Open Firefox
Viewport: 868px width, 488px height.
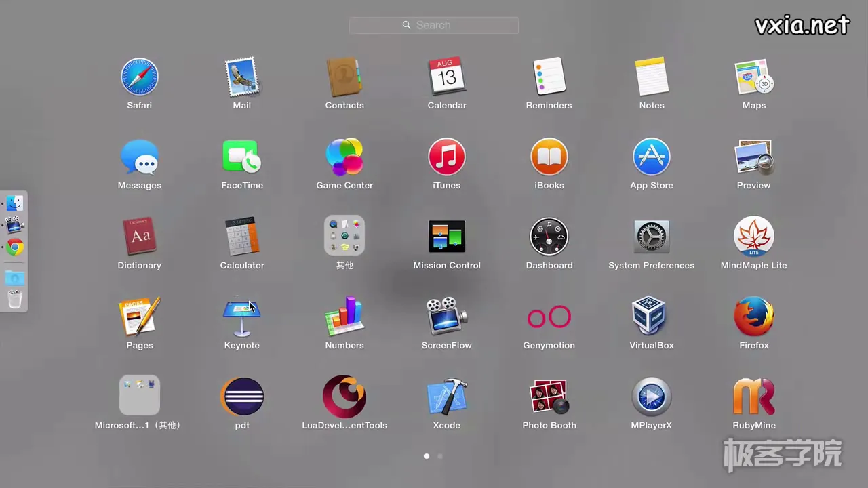coord(754,317)
